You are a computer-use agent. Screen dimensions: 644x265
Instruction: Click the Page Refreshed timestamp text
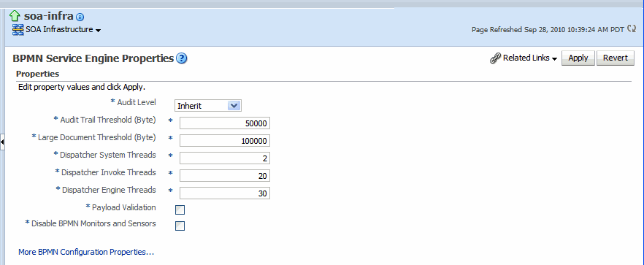(548, 30)
